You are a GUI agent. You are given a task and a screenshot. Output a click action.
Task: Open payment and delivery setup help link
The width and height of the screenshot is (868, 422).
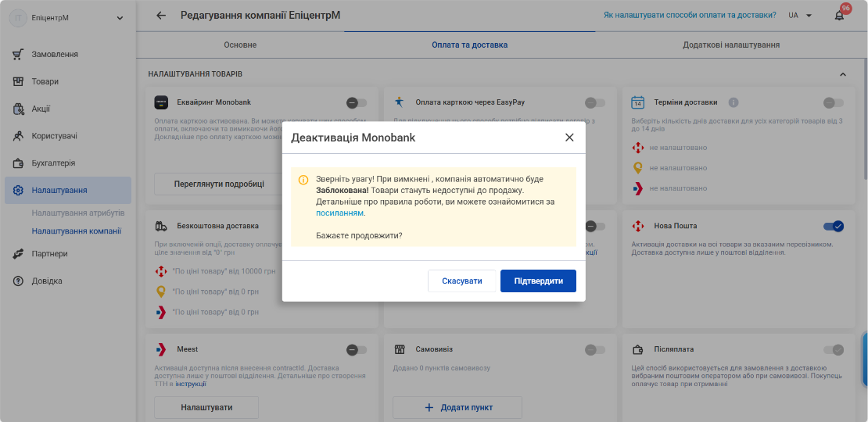click(690, 16)
